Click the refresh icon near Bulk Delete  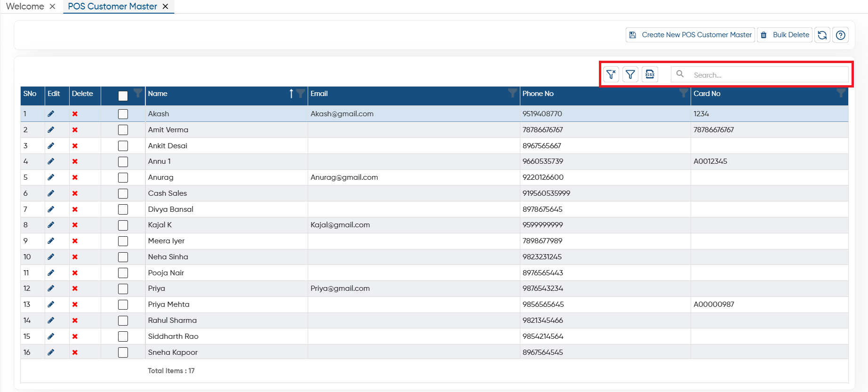coord(822,35)
